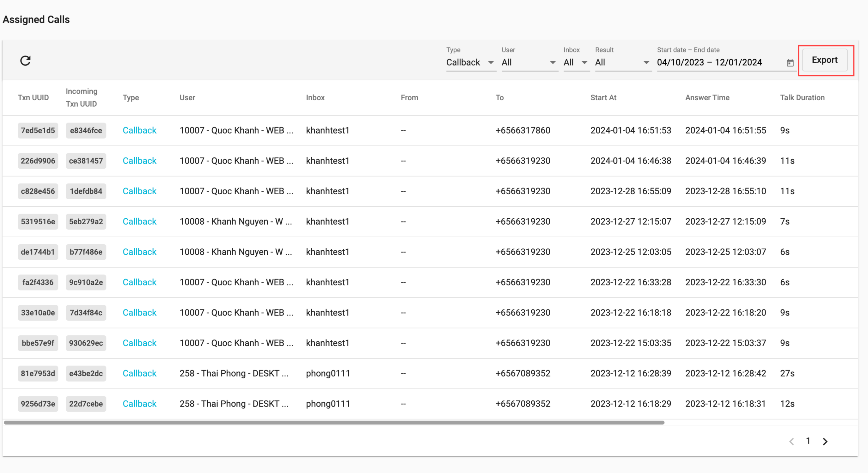
Task: Open Callback link in row c828e456
Action: [139, 191]
